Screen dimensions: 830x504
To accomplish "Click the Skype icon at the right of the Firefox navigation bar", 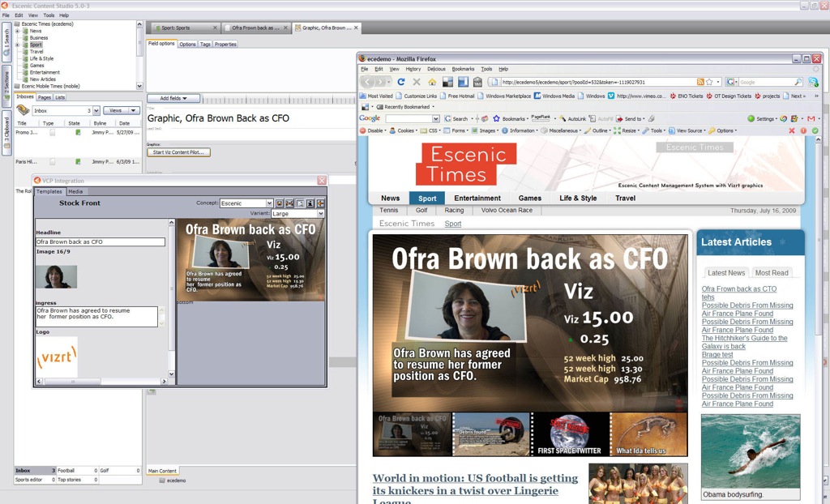I will [x=813, y=82].
